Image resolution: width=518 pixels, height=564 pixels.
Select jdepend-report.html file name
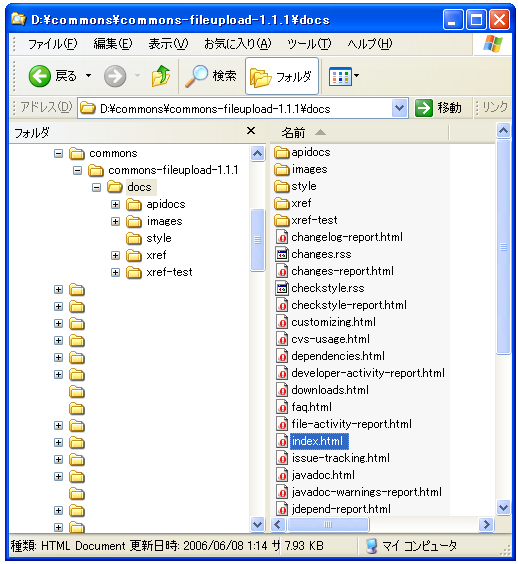[x=341, y=509]
